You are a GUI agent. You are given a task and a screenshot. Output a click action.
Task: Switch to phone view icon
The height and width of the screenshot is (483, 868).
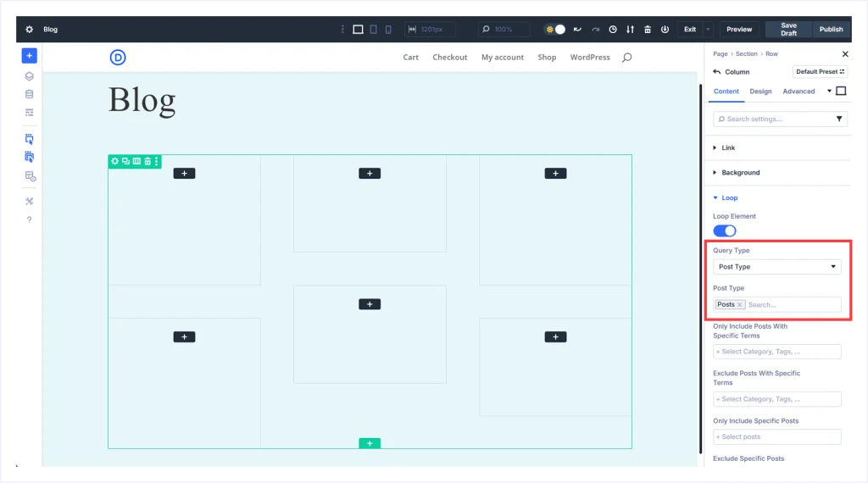coord(388,30)
